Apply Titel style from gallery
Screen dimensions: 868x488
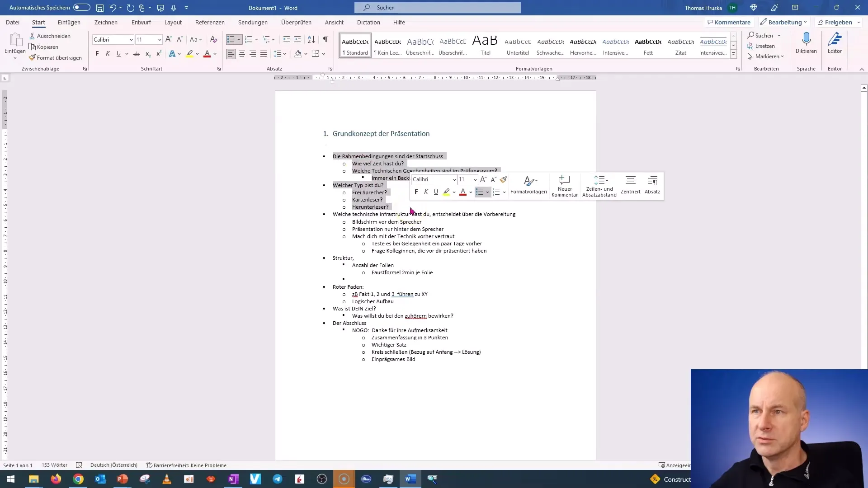pos(485,45)
